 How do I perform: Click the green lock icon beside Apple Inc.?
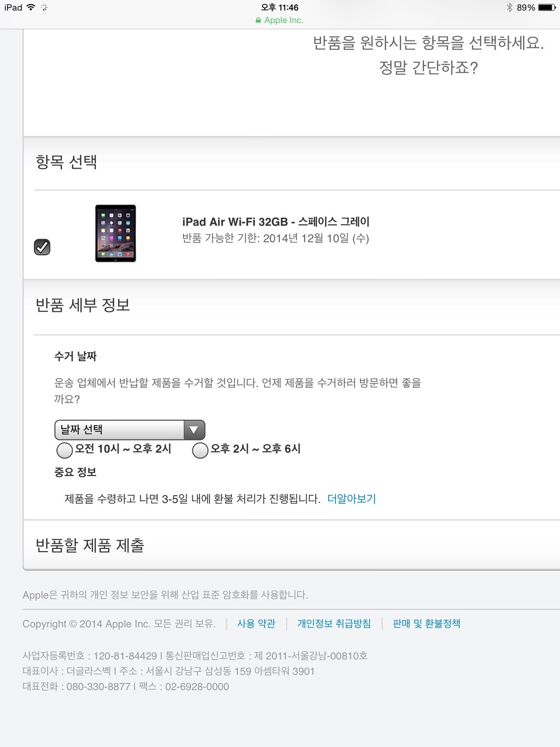click(x=258, y=20)
